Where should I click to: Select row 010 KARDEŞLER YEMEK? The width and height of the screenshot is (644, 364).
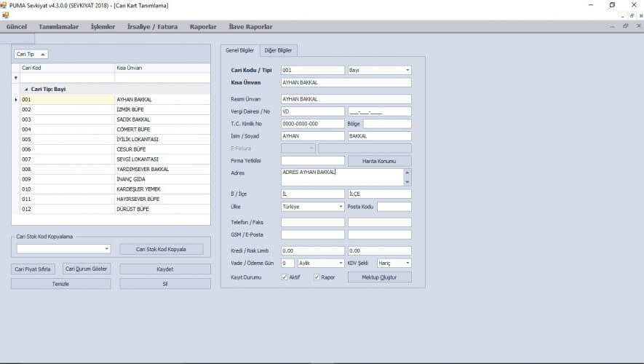tap(115, 189)
